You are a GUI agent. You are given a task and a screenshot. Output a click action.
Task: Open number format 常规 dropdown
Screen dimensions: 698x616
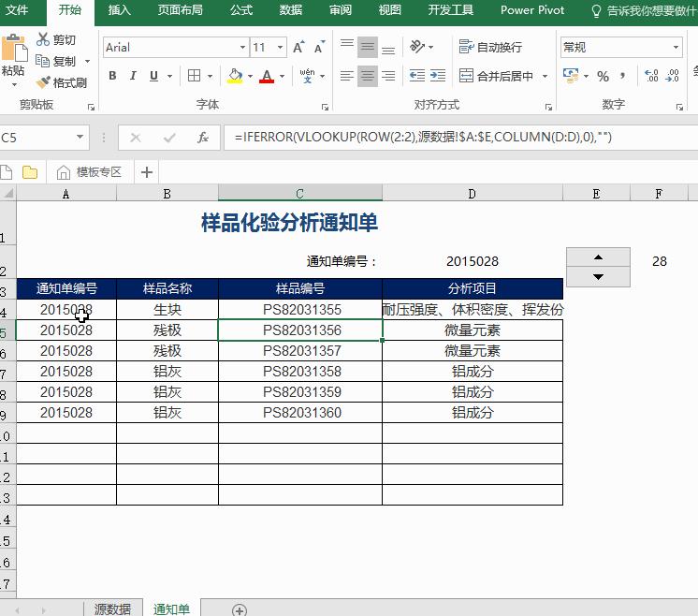click(676, 47)
